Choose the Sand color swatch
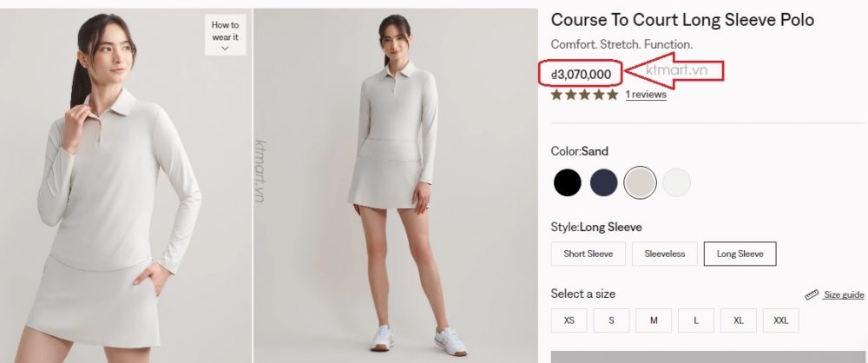 pos(641,182)
